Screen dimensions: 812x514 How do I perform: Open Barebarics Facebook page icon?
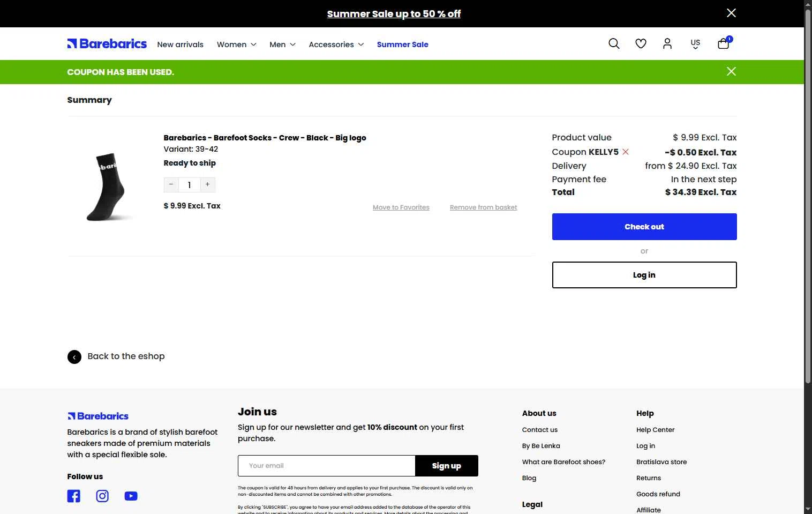click(74, 496)
